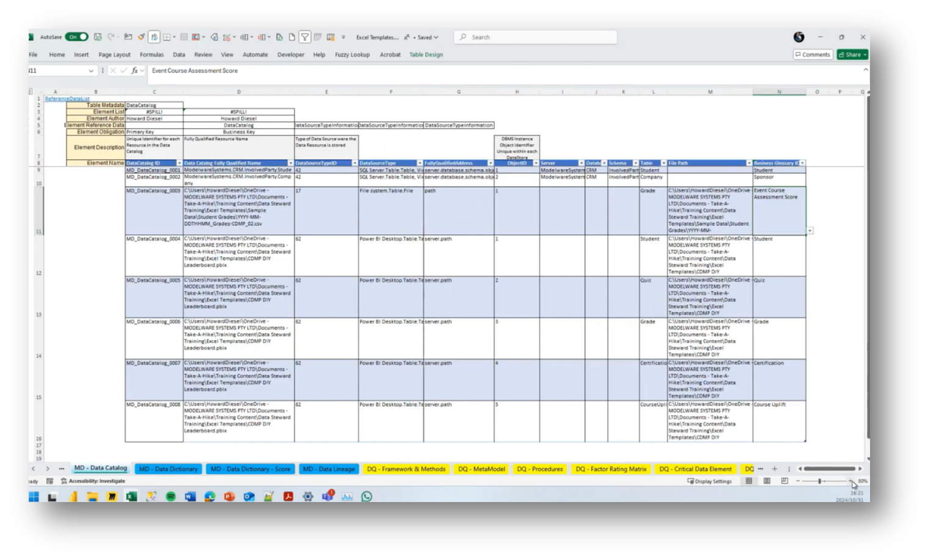Select the cell MD_DataCatalog_0005
Viewport: 928px width, 560px height.
point(154,297)
